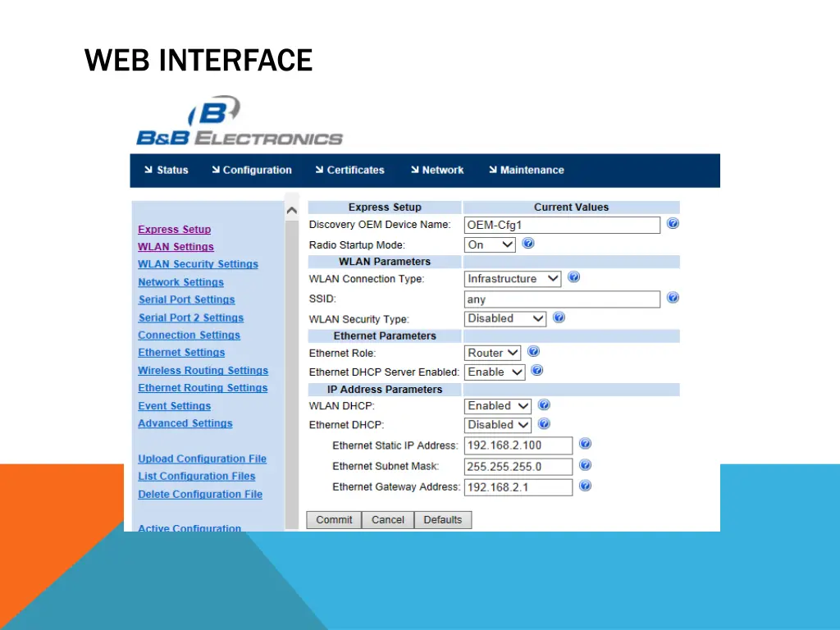Click Ethernet Gateway Address field

[x=518, y=487]
